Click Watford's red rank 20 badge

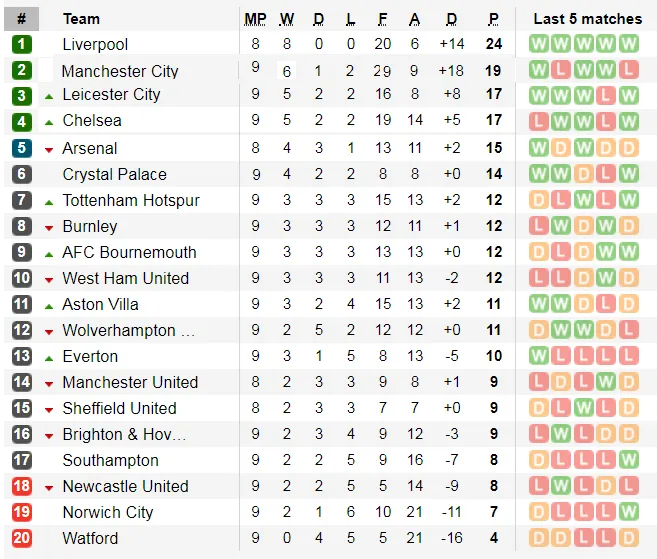click(22, 538)
